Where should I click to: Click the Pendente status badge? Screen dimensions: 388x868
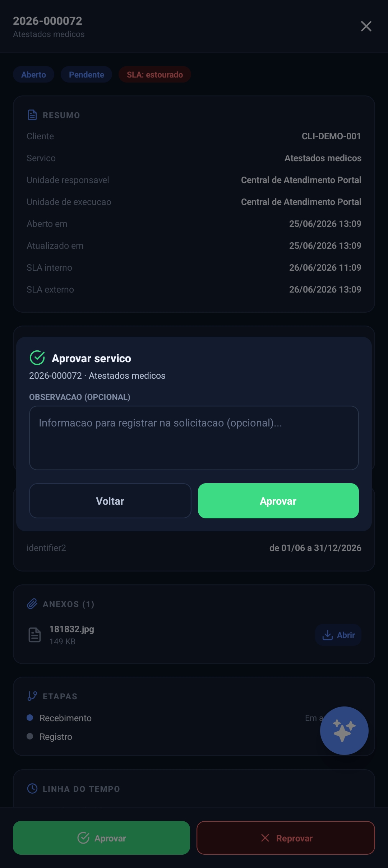click(x=87, y=75)
